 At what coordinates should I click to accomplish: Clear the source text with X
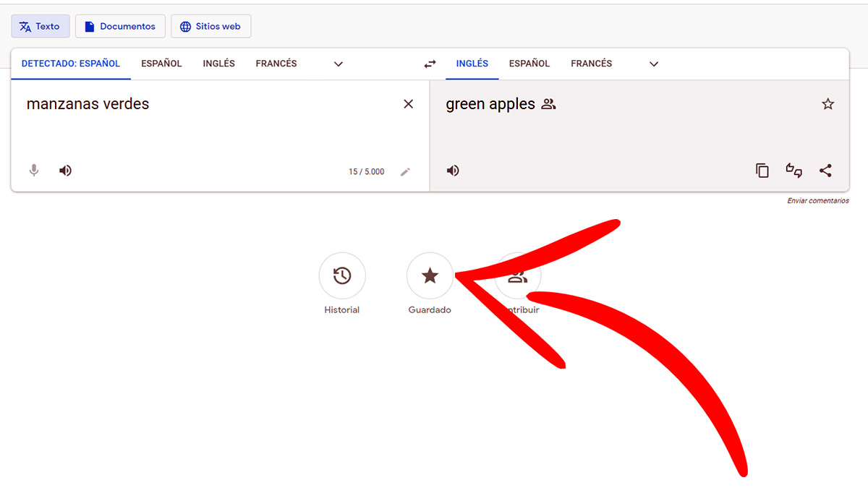click(x=408, y=104)
